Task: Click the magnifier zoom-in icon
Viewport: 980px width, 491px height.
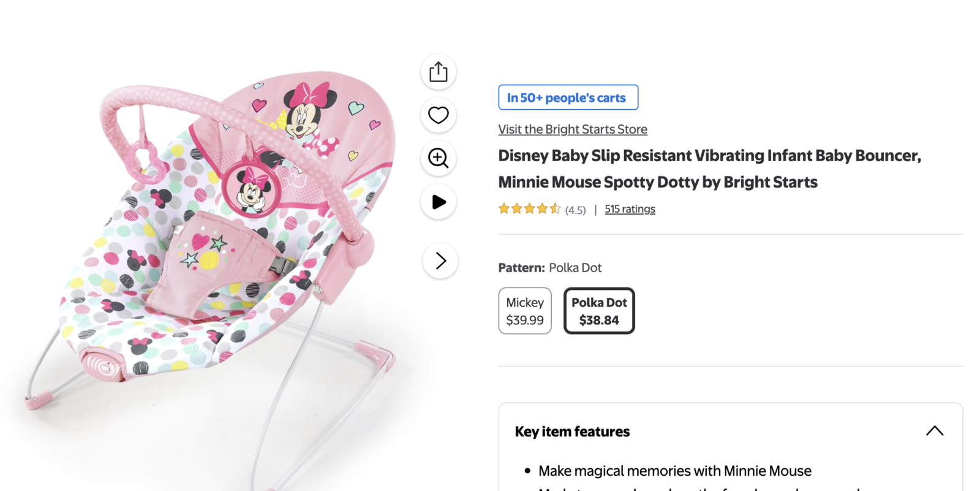Action: click(438, 158)
